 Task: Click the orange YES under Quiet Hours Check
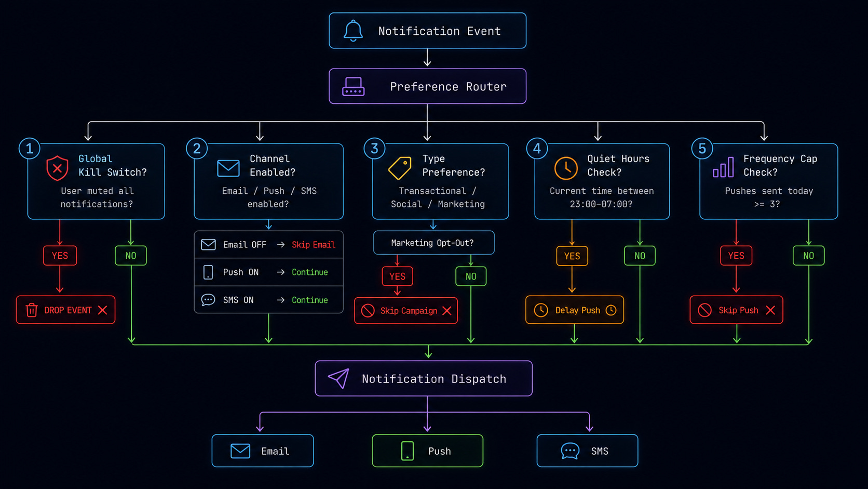coord(572,256)
